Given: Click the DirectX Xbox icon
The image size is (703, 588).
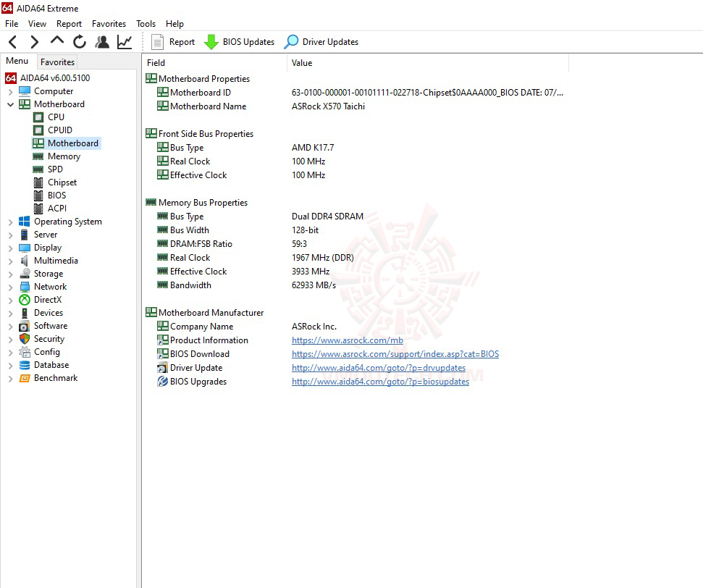Looking at the screenshot, I should (x=25, y=300).
